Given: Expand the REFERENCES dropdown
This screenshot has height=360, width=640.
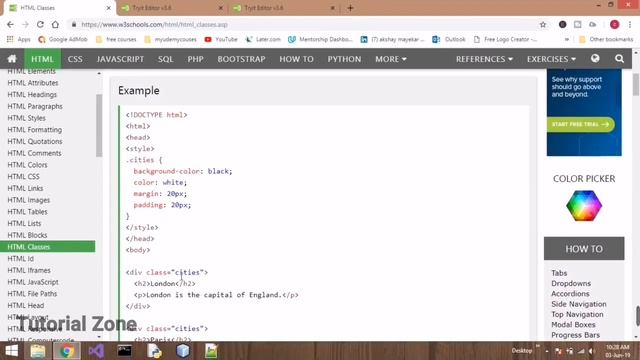Looking at the screenshot, I should pos(484,59).
